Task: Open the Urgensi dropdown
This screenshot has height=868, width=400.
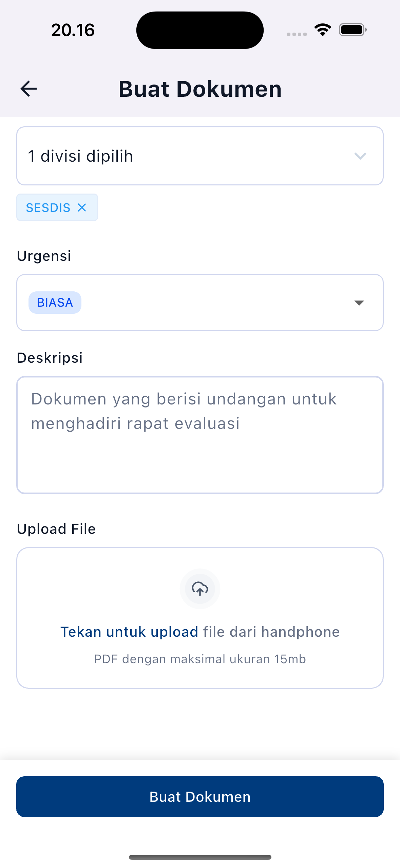Action: pos(359,302)
